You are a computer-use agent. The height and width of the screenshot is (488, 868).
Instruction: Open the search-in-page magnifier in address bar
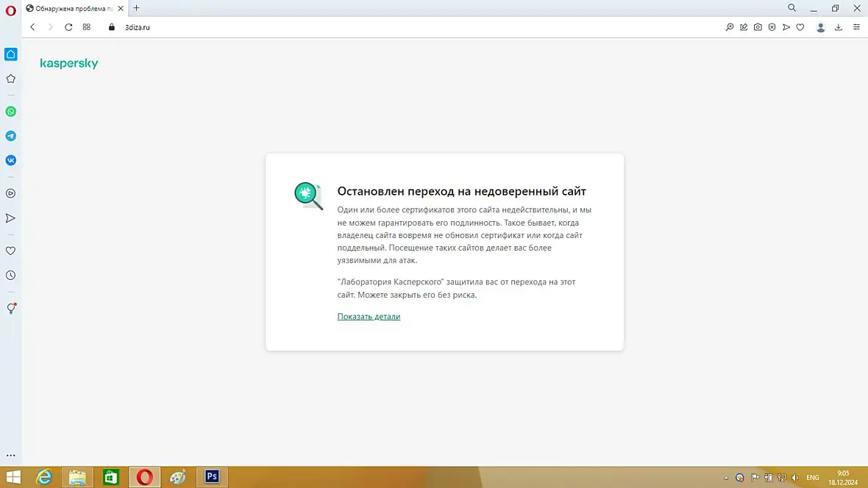(x=730, y=27)
